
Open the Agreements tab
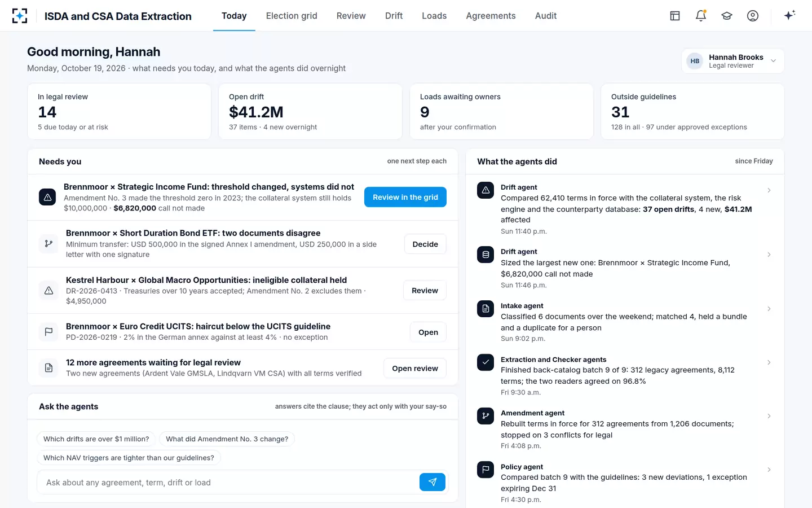(491, 16)
